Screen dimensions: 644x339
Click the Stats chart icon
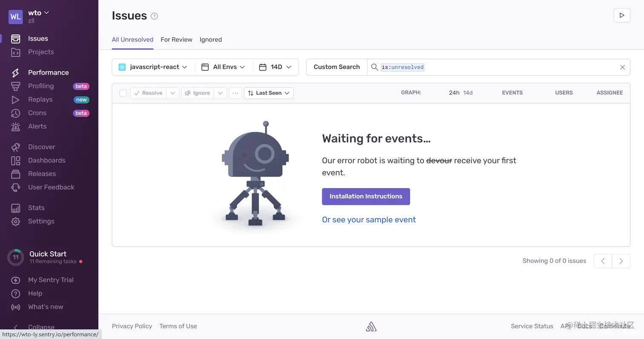coord(15,208)
